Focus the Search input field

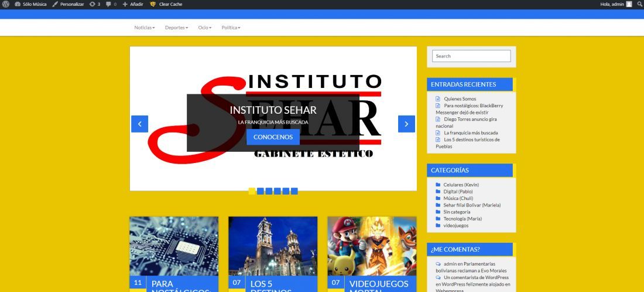coord(471,56)
